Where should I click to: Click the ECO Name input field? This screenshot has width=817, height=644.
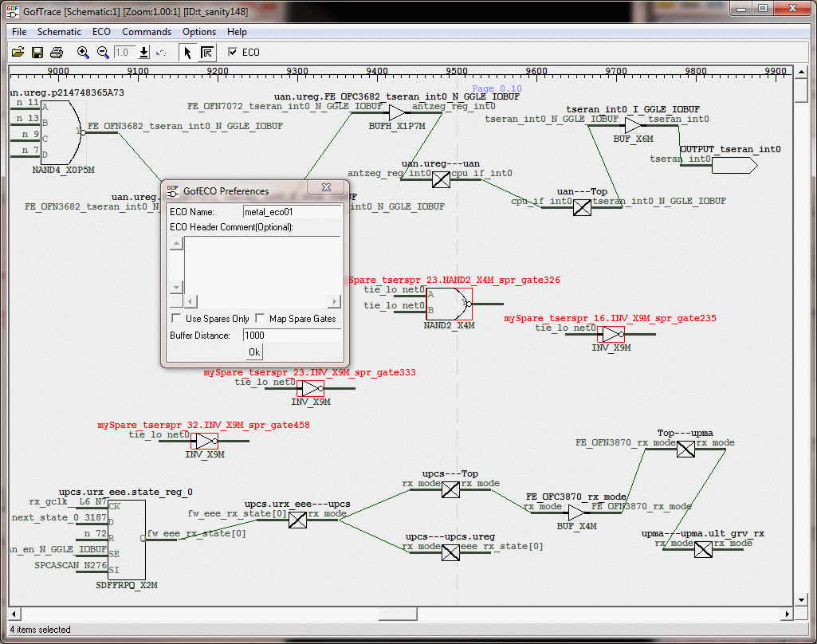pyautogui.click(x=292, y=212)
